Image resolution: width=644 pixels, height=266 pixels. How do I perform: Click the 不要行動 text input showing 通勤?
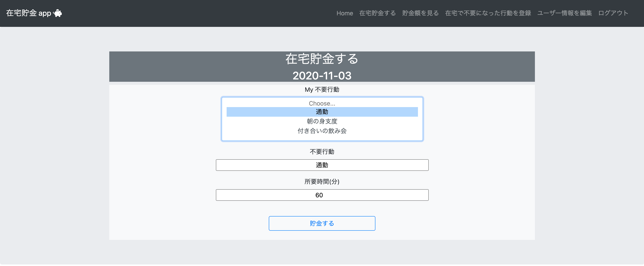[322, 165]
